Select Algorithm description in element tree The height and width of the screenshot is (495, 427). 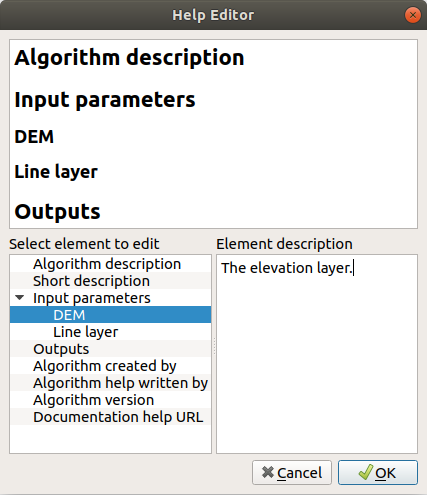[110, 264]
